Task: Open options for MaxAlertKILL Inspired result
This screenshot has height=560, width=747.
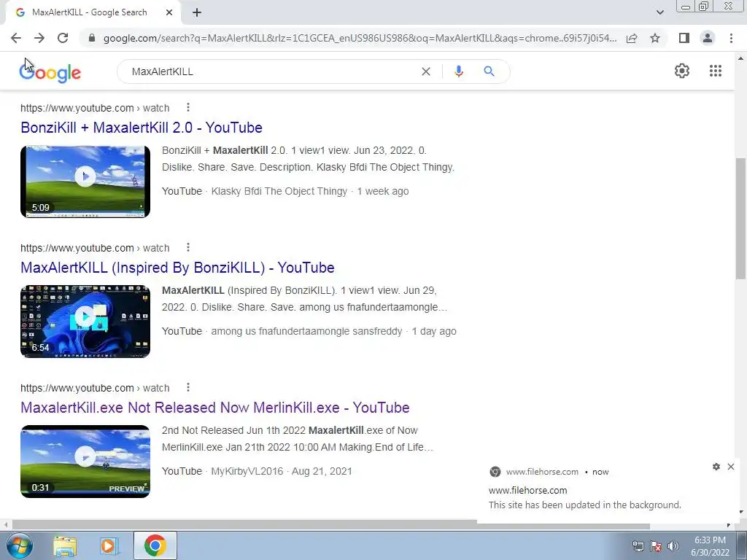Action: [188, 248]
